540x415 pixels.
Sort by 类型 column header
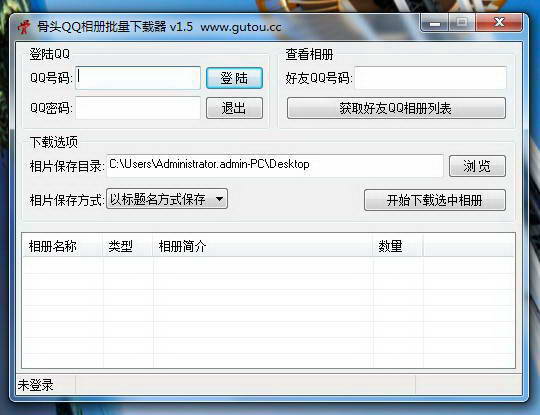128,246
